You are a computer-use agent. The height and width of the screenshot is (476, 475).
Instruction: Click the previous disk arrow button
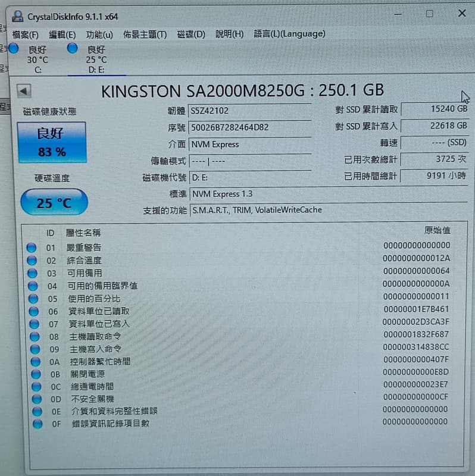click(24, 91)
